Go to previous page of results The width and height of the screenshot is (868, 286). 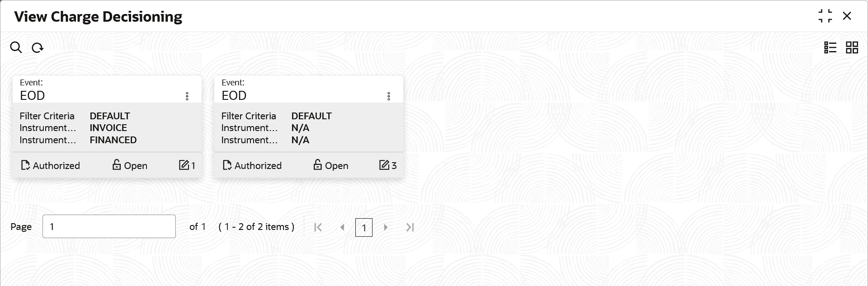click(342, 227)
